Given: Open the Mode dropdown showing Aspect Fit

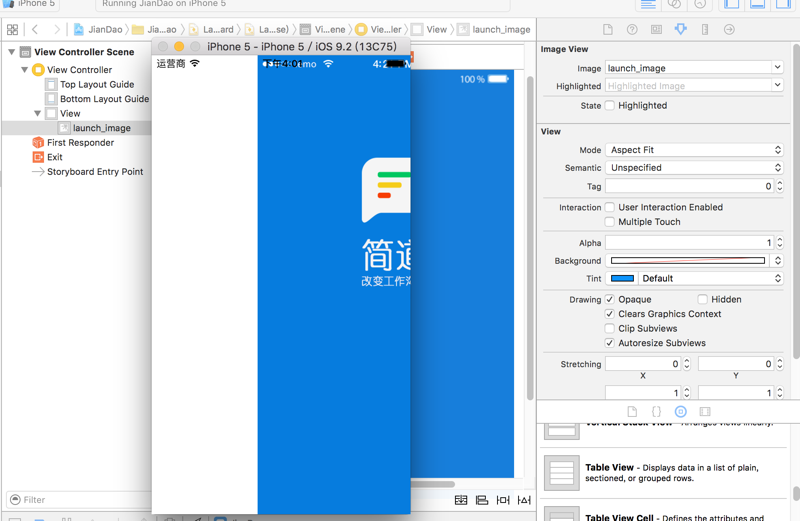Looking at the screenshot, I should 694,150.
